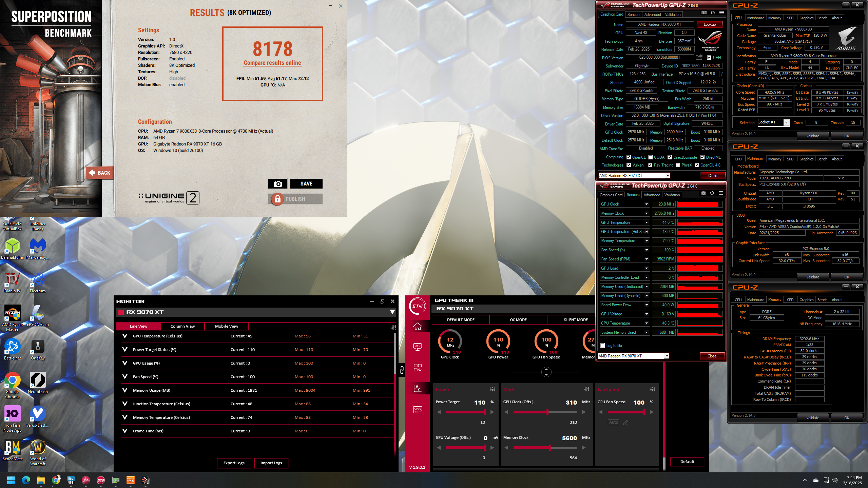The height and width of the screenshot is (488, 868).
Task: Adjust the Power Target slider
Action: [x=465, y=412]
